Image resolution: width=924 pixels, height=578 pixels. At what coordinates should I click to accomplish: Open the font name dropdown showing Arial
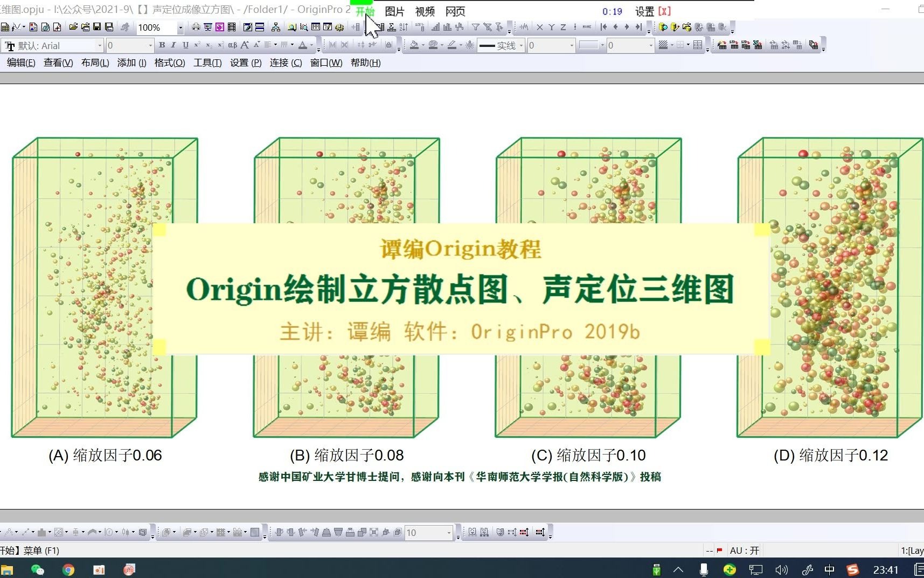coord(100,46)
